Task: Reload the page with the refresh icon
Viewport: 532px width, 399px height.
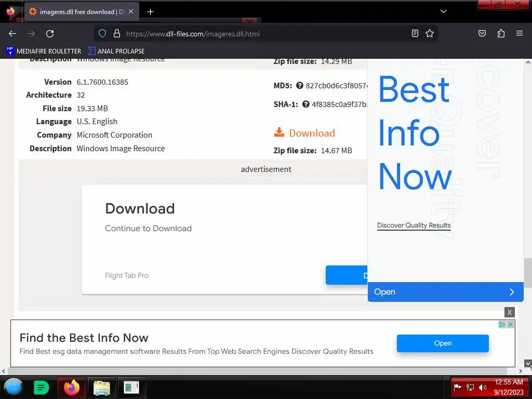Action: (50, 34)
